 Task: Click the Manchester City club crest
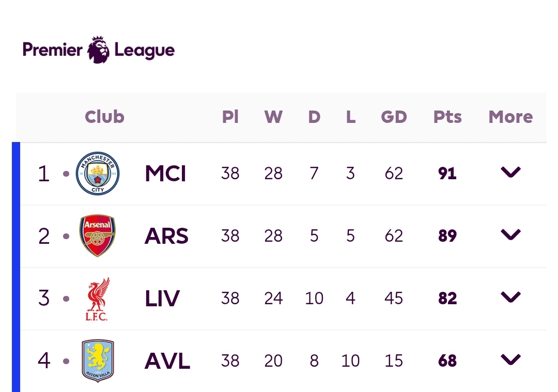(x=98, y=174)
